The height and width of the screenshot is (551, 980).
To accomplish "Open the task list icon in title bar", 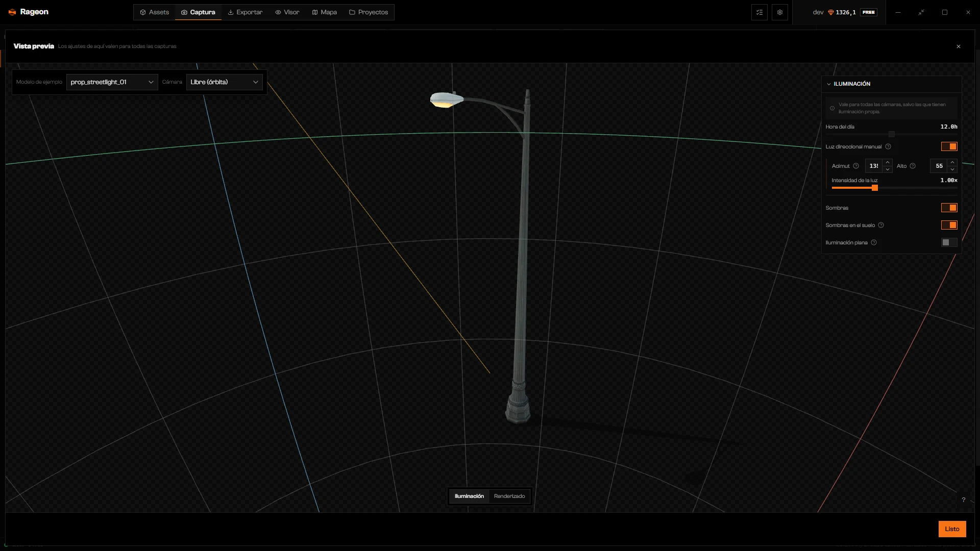I will (759, 12).
